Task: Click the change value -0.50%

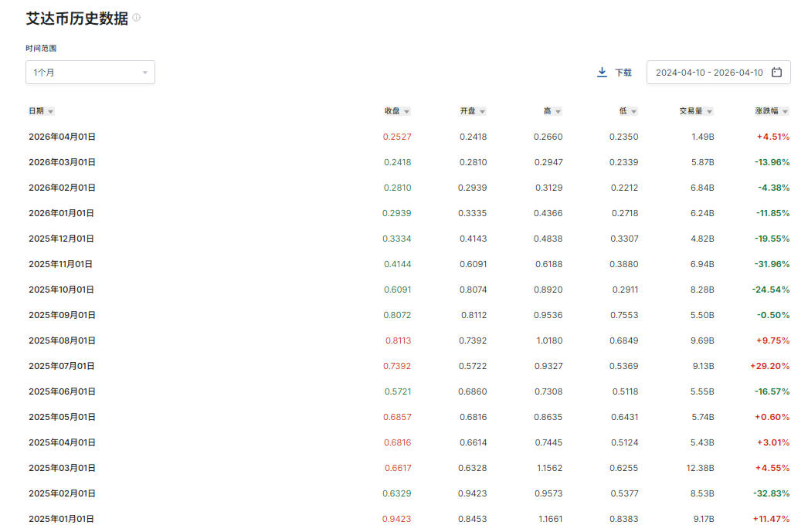Action: pyautogui.click(x=773, y=315)
